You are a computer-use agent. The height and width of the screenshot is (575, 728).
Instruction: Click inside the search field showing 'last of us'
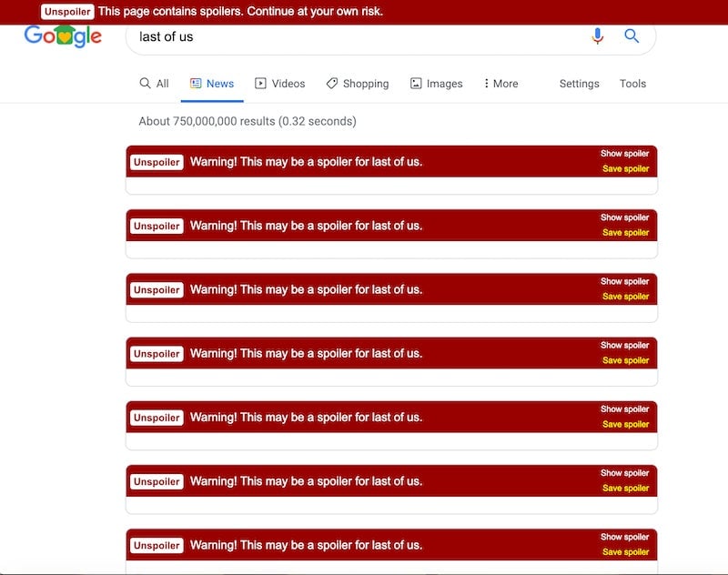(x=273, y=37)
